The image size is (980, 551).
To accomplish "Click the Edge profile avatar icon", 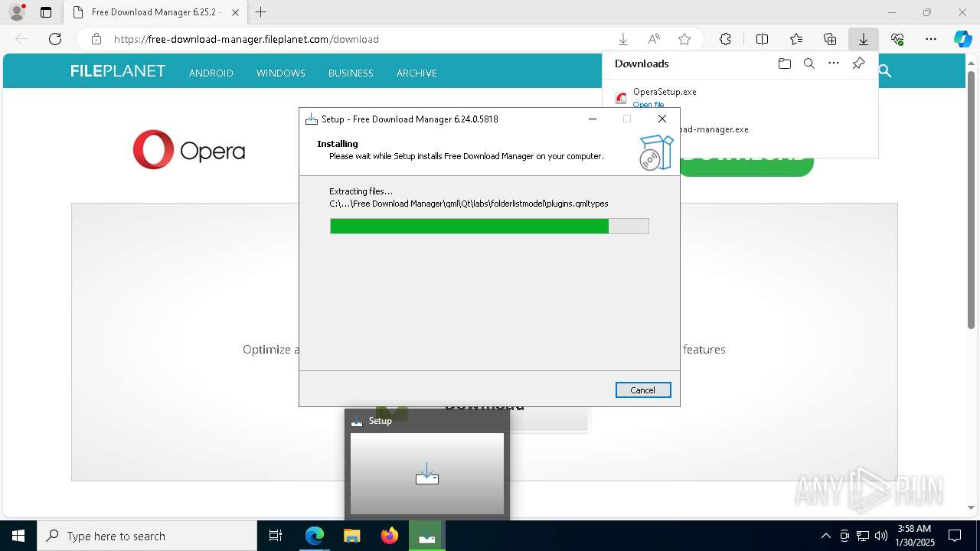I will [16, 12].
